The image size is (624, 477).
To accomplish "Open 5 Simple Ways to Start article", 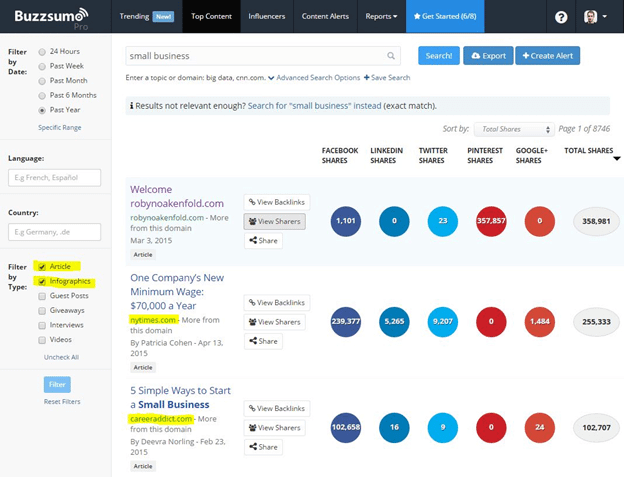I will [180, 397].
